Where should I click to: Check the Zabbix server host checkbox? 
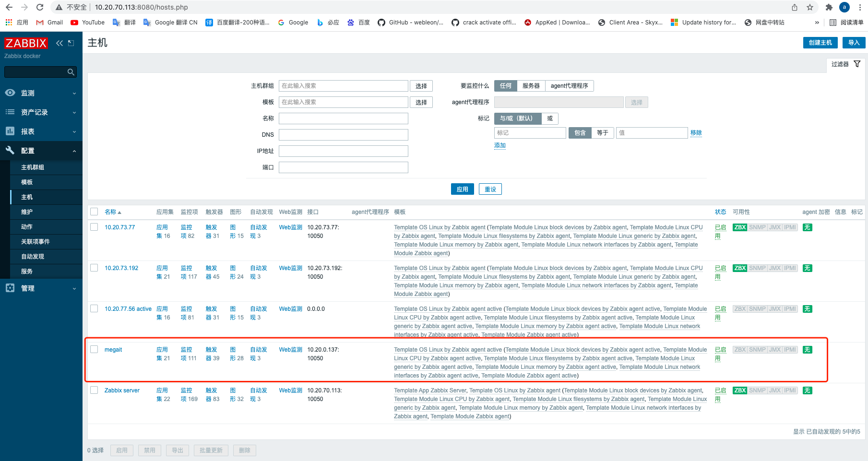tap(94, 390)
